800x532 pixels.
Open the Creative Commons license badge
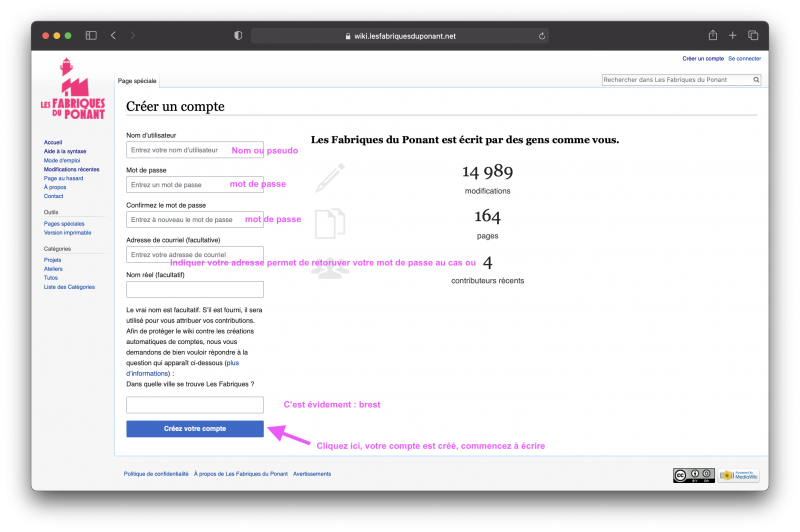(x=693, y=475)
